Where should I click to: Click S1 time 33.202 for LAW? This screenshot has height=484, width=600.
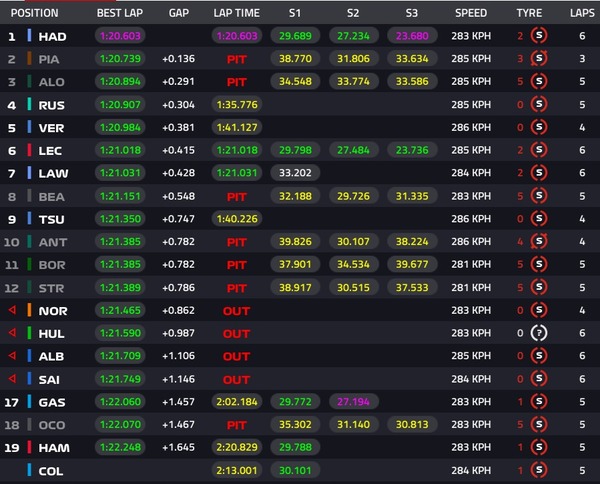tap(295, 173)
